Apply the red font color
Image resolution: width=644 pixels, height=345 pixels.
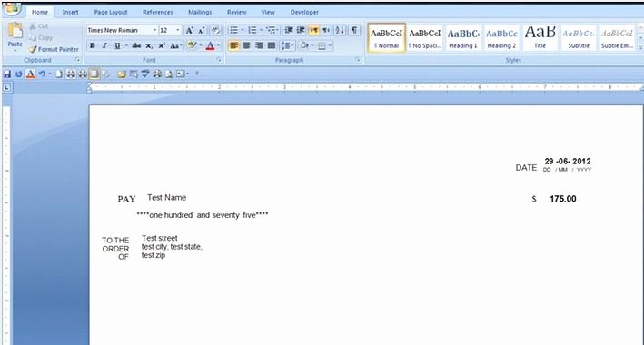(210, 45)
